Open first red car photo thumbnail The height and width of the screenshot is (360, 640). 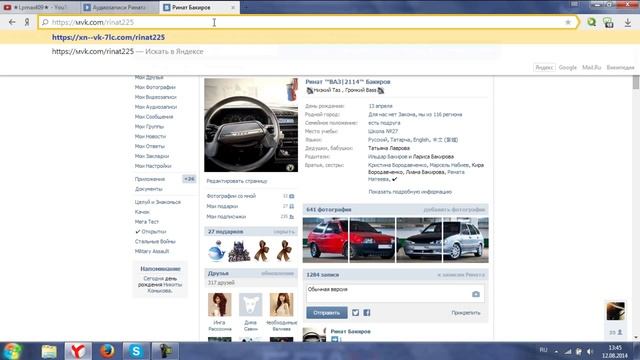pos(325,240)
